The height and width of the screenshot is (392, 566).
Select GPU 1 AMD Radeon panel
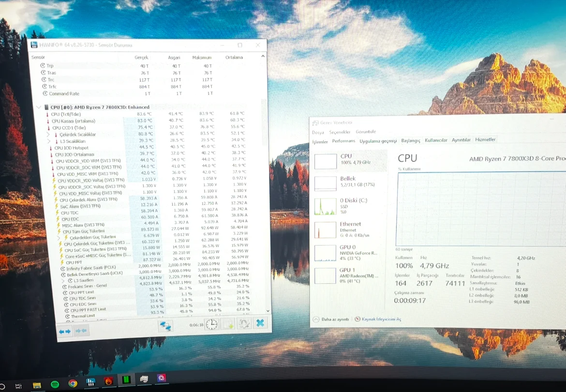pyautogui.click(x=348, y=275)
